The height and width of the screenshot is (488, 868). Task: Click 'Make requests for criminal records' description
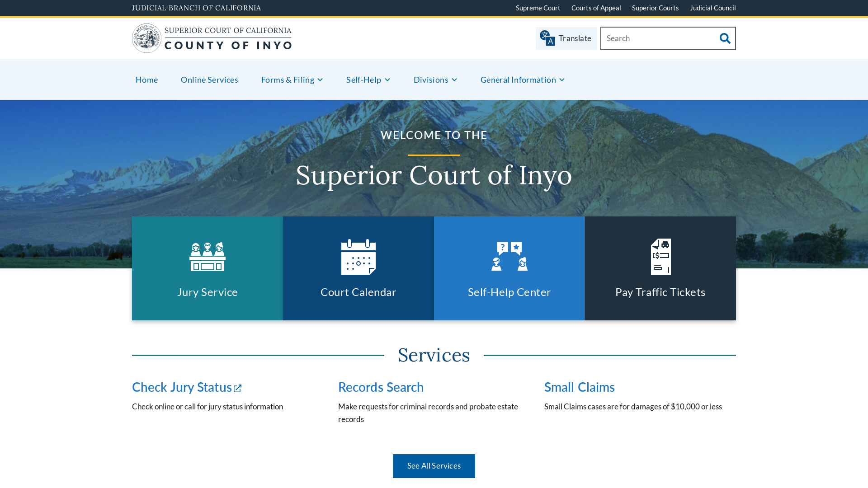point(428,413)
